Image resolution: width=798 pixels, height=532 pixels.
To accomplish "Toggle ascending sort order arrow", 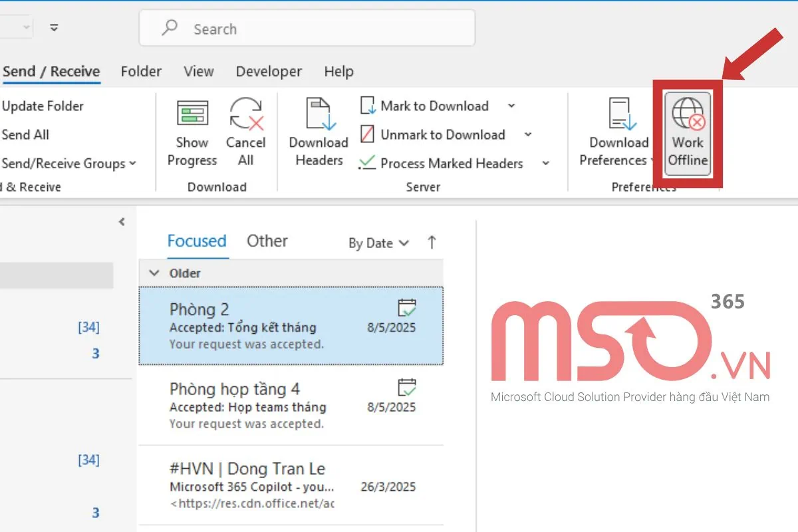I will point(432,243).
